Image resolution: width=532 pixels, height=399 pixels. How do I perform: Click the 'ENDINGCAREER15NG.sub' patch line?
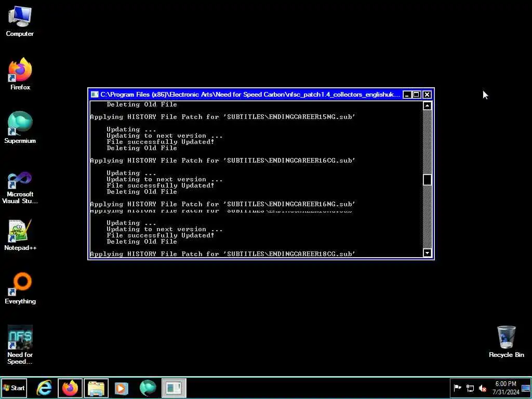[x=222, y=117]
